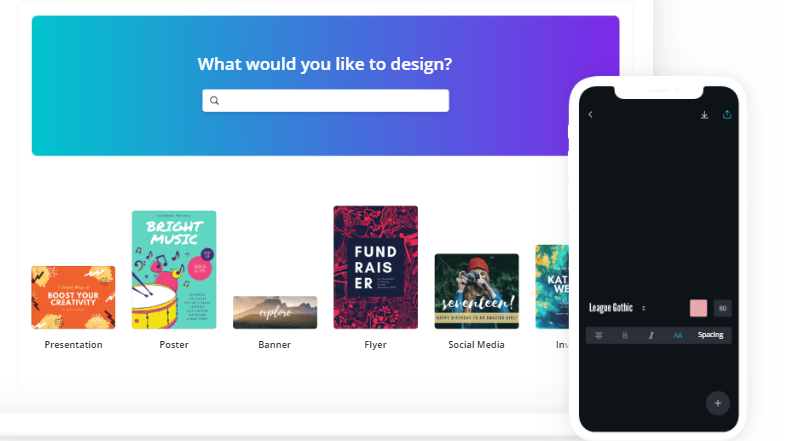The height and width of the screenshot is (441, 790).
Task: Click the font dropdown arrows next to League Gothic
Action: click(643, 308)
